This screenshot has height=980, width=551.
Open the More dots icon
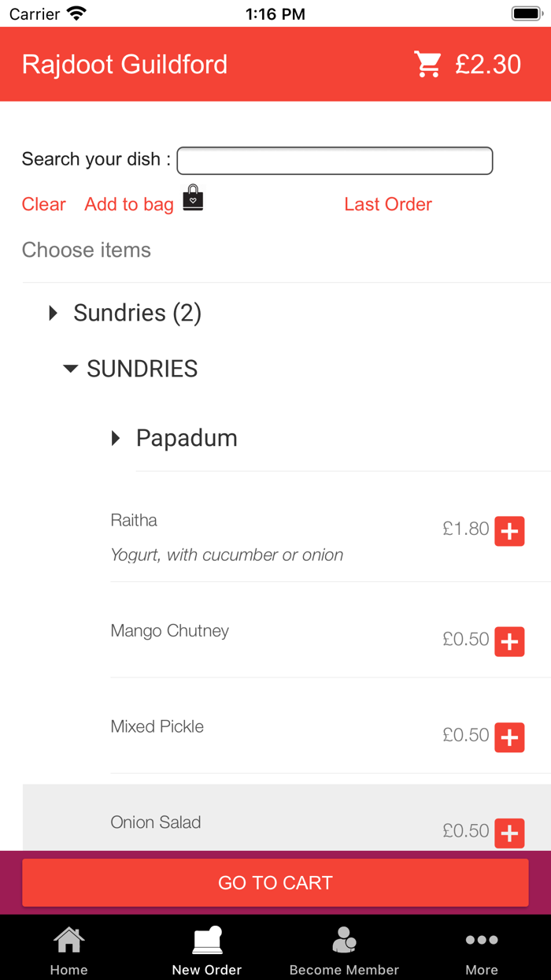pyautogui.click(x=482, y=940)
